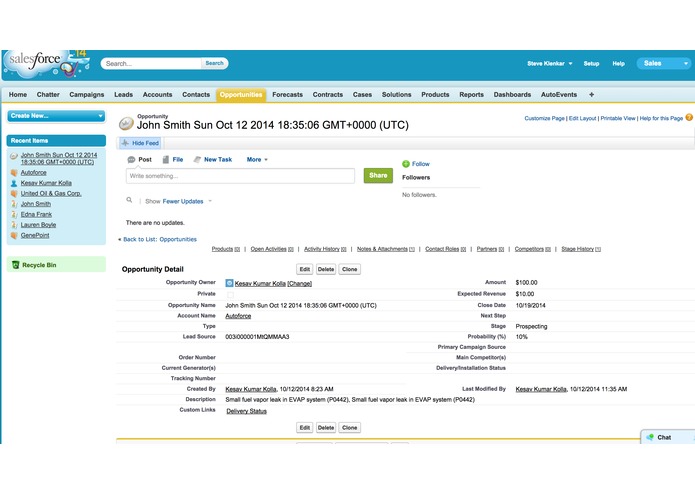The width and height of the screenshot is (695, 494).
Task: Select the Opportunities tab
Action: tap(241, 95)
